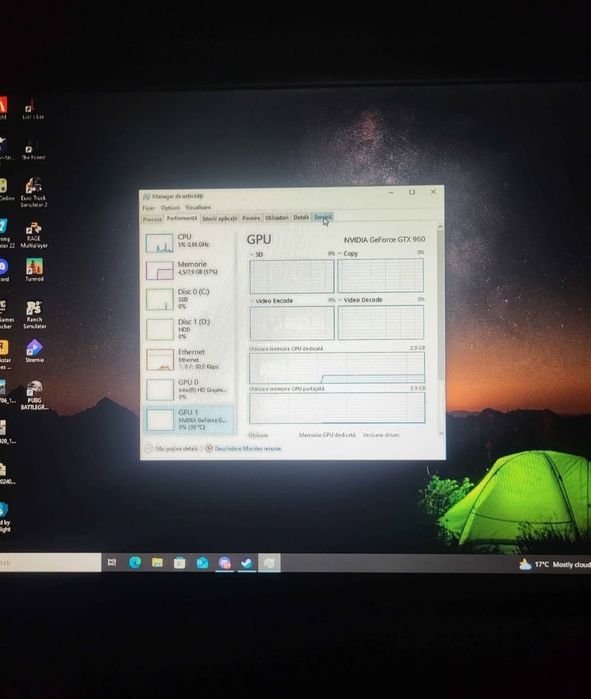Open the weather widget showing 17°C
Viewport: 591px width, 699px height.
coord(554,564)
